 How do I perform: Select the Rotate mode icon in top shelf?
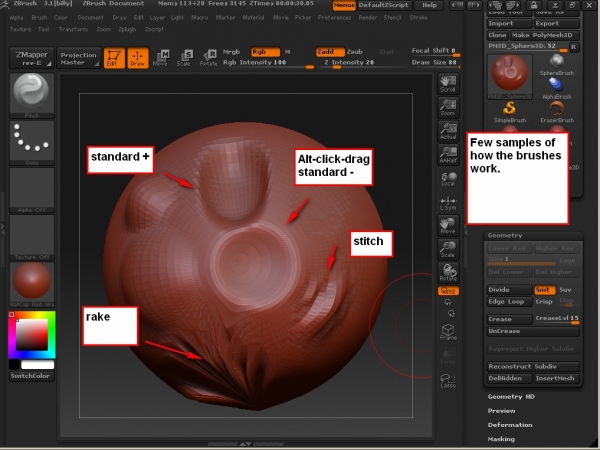pos(209,58)
